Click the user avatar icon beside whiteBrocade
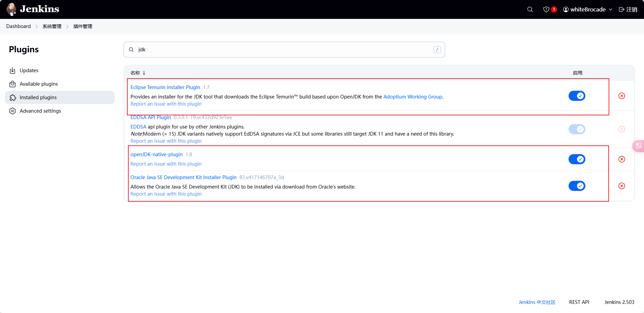The height and width of the screenshot is (313, 644). click(566, 9)
